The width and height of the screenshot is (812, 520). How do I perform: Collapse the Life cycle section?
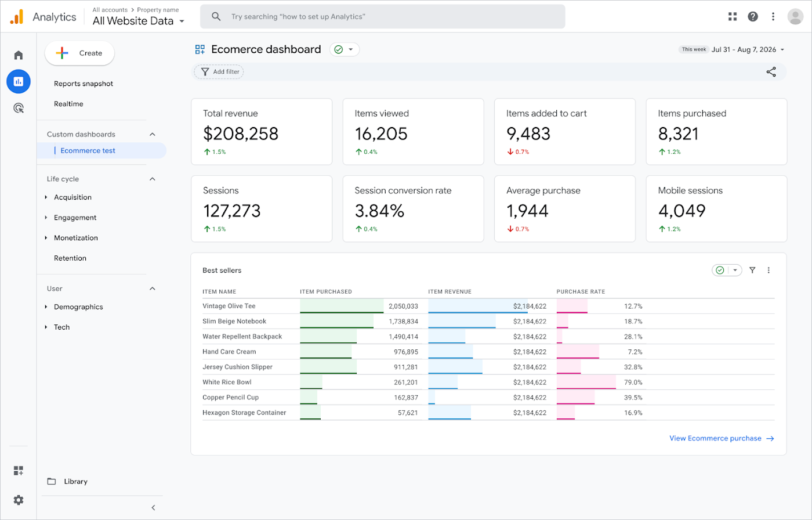pos(153,179)
